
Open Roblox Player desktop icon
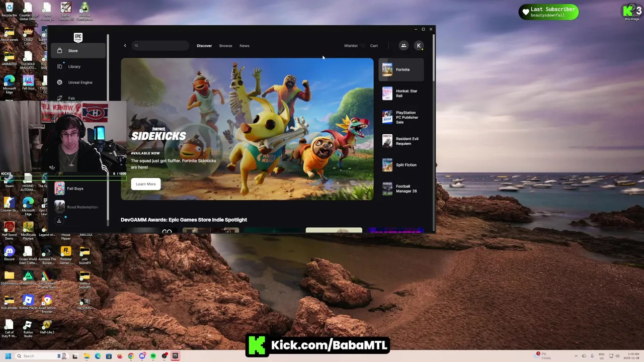(x=28, y=302)
